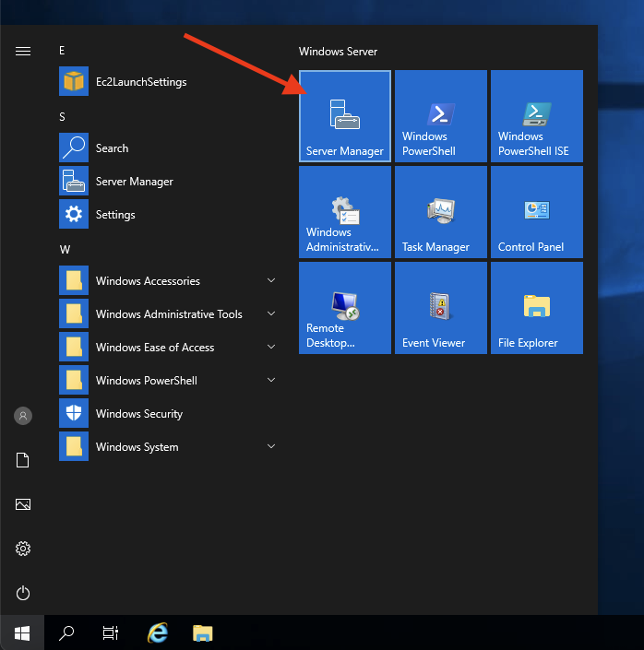644x650 pixels.
Task: Expand the Start hamburger menu
Action: 23,52
